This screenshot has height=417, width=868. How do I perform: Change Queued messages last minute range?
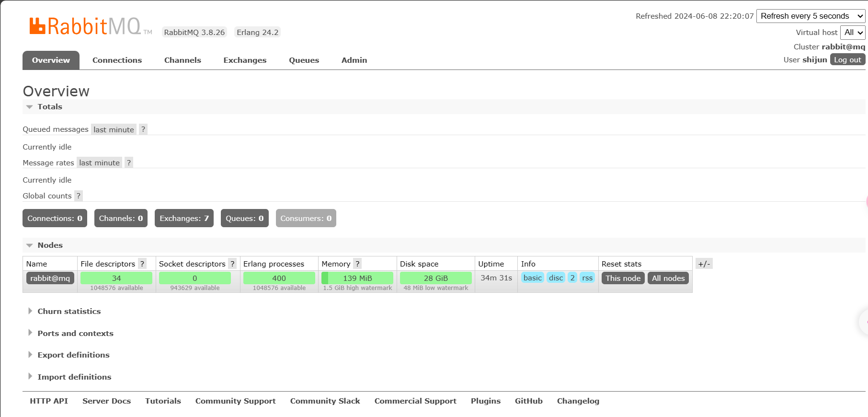pyautogui.click(x=114, y=129)
